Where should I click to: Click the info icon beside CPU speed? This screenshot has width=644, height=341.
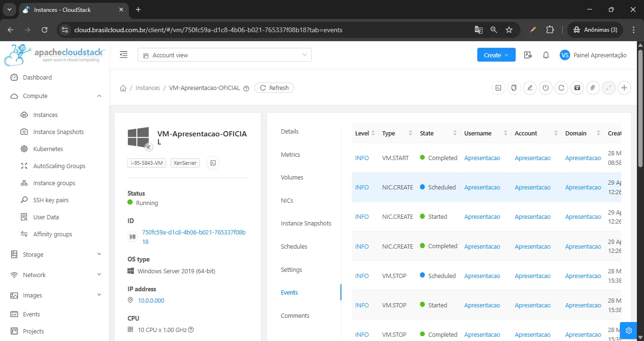pyautogui.click(x=191, y=330)
